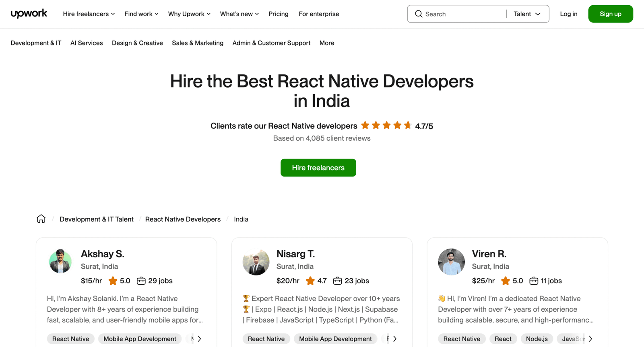Open Akshay S. profile name
Image resolution: width=644 pixels, height=347 pixels.
point(103,254)
